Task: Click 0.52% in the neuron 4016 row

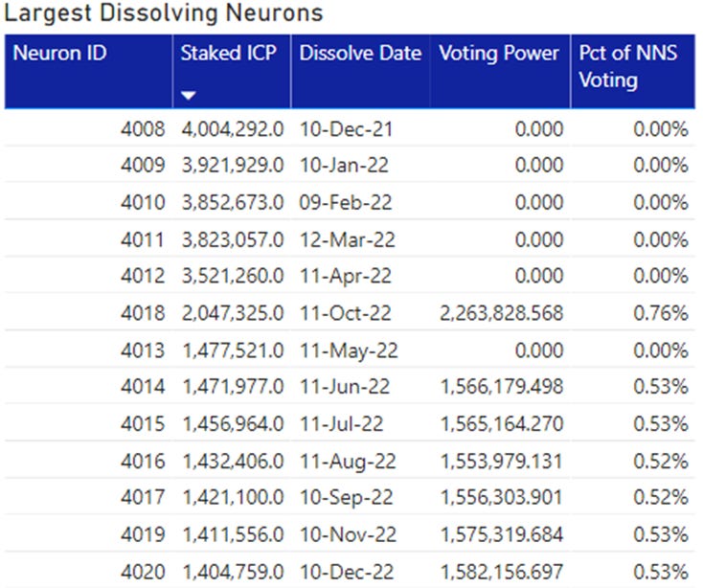Action: pyautogui.click(x=661, y=461)
